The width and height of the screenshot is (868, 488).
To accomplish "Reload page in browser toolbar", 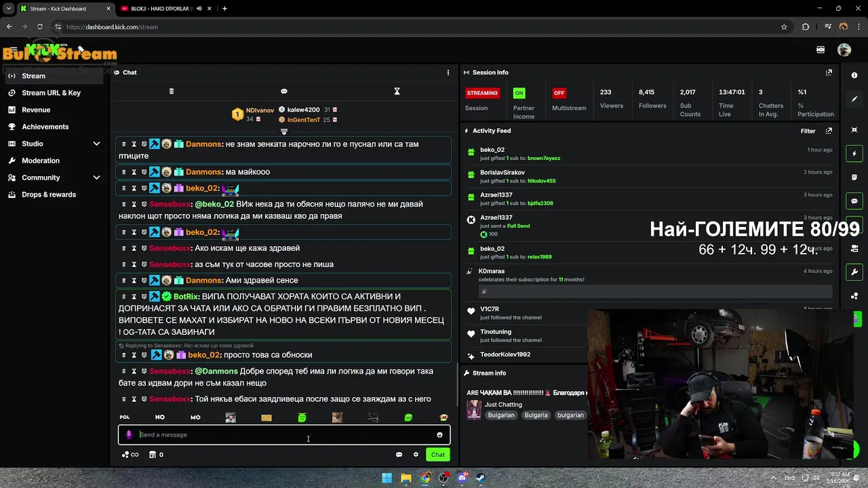I will click(x=40, y=27).
